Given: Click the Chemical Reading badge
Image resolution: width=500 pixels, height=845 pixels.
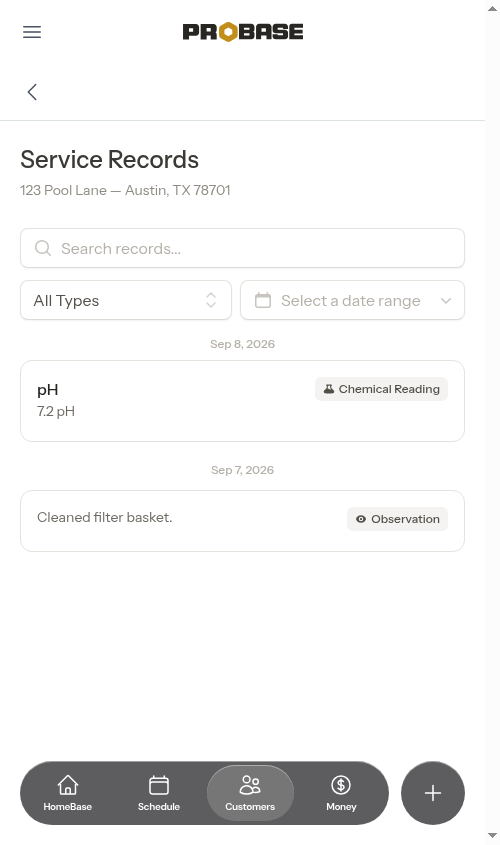Looking at the screenshot, I should click(381, 389).
